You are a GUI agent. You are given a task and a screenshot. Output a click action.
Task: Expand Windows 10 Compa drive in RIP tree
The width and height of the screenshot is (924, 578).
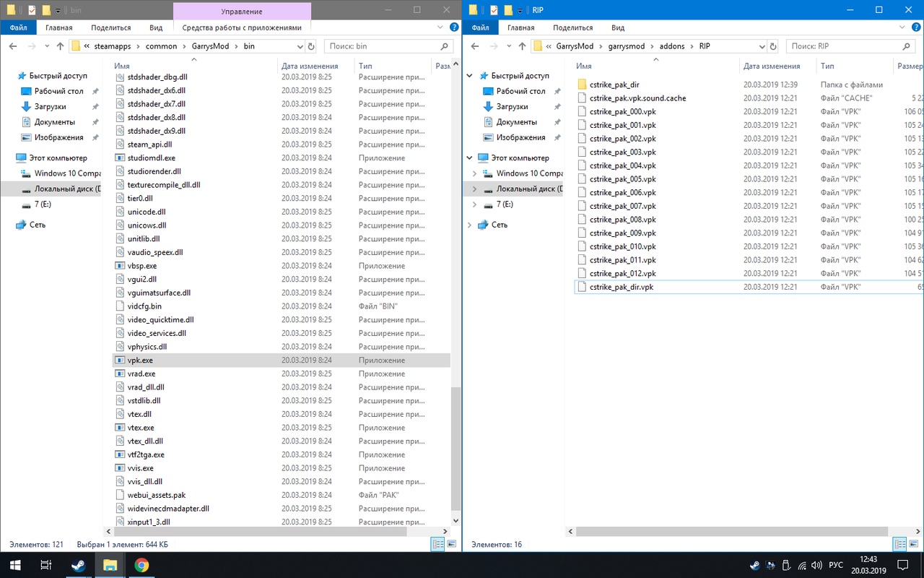click(x=474, y=173)
